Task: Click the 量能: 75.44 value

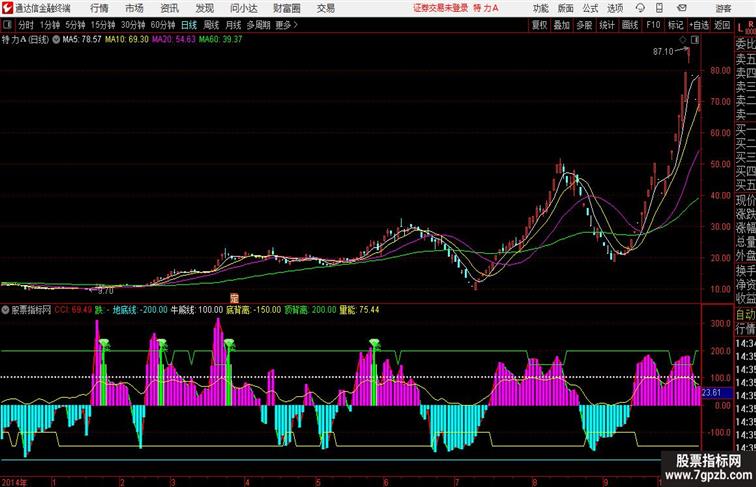Action: 359,310
